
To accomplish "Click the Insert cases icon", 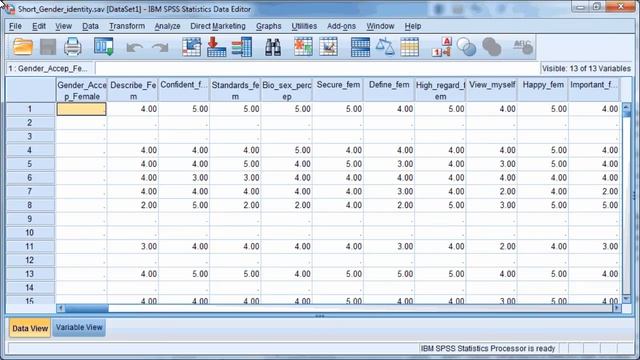I will click(x=303, y=47).
